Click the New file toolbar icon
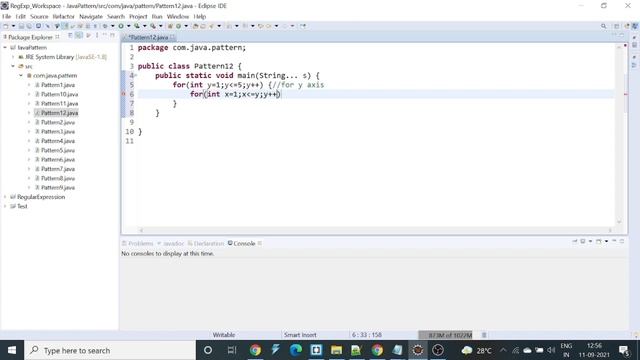640x360 pixels. click(x=5, y=26)
